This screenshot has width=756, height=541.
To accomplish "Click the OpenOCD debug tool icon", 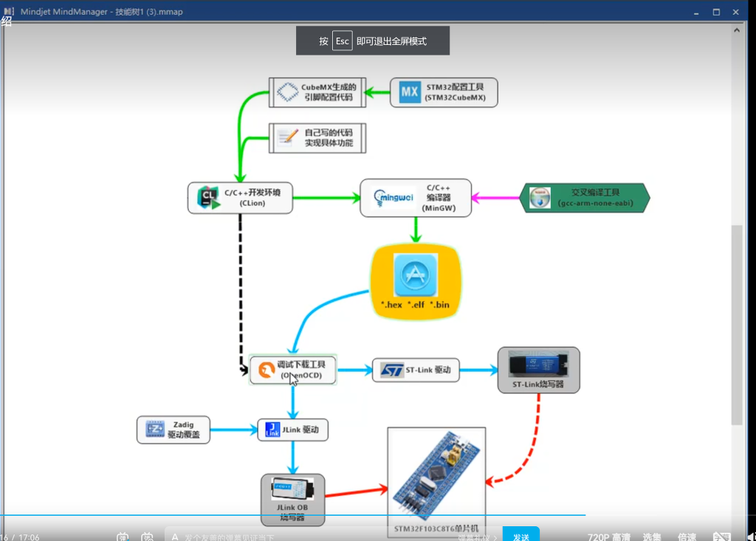I will pos(264,370).
